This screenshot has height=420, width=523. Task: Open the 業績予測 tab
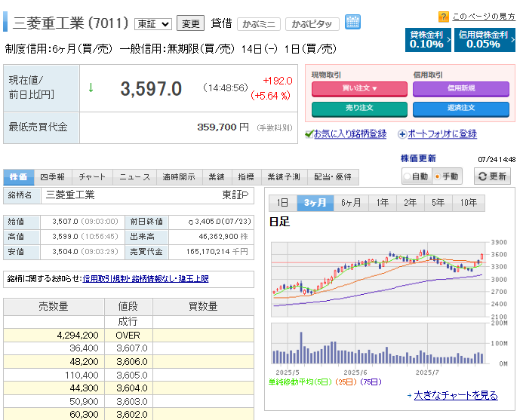284,177
